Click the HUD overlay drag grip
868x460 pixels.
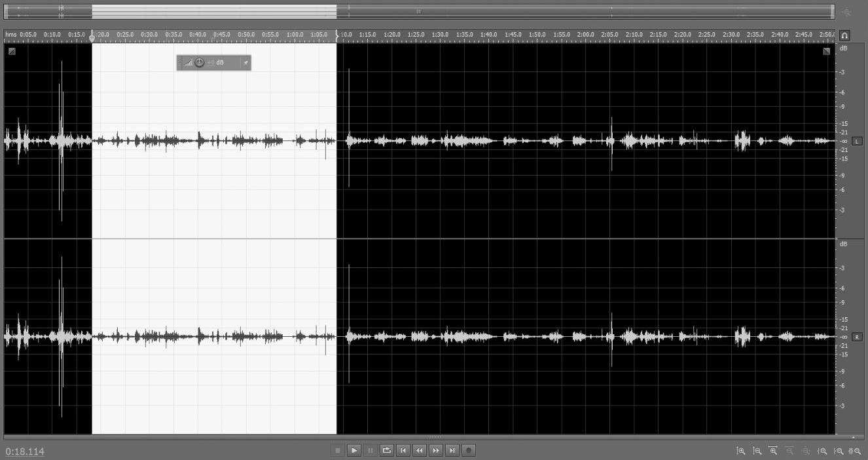(x=180, y=63)
